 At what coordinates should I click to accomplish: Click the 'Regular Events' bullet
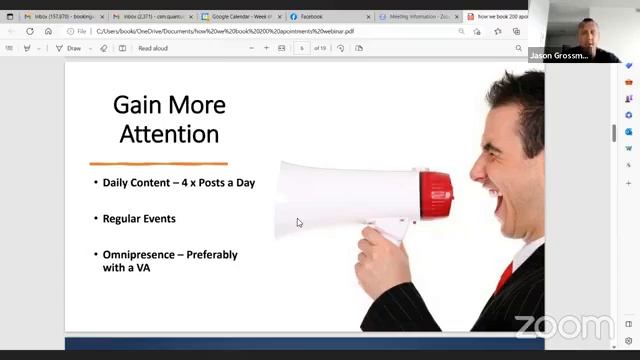click(139, 219)
